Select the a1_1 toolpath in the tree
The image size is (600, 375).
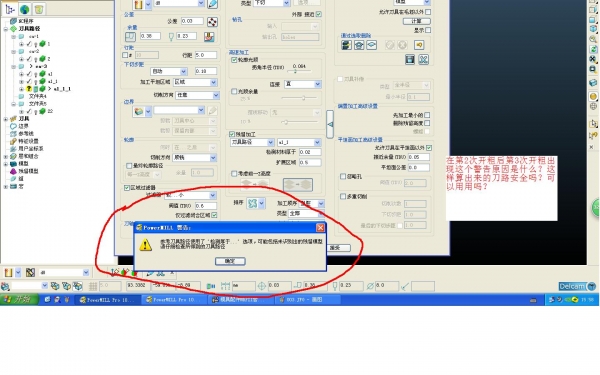pyautogui.click(x=53, y=81)
